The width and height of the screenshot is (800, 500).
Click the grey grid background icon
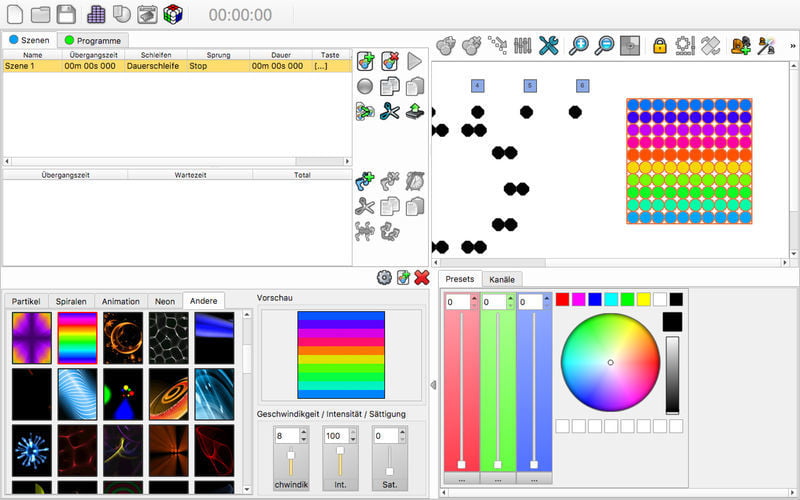point(630,46)
